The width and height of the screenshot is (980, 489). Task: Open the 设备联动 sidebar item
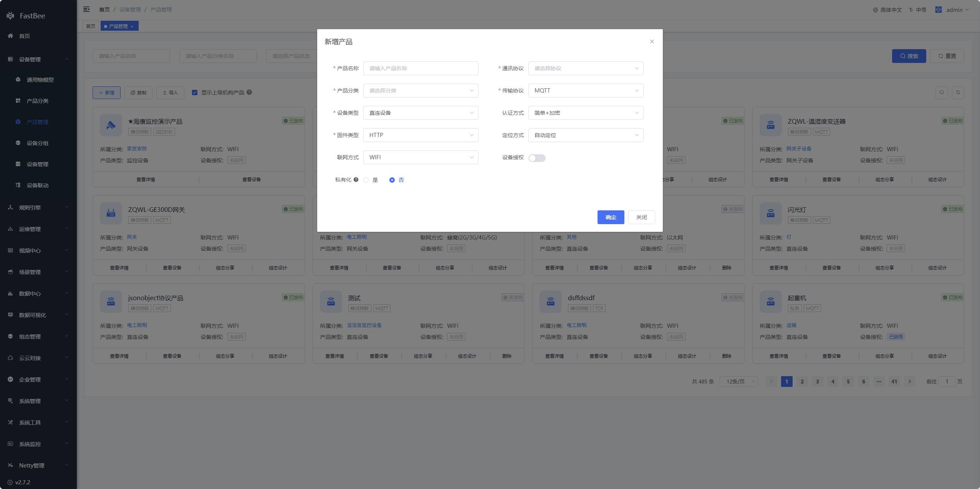pyautogui.click(x=38, y=185)
